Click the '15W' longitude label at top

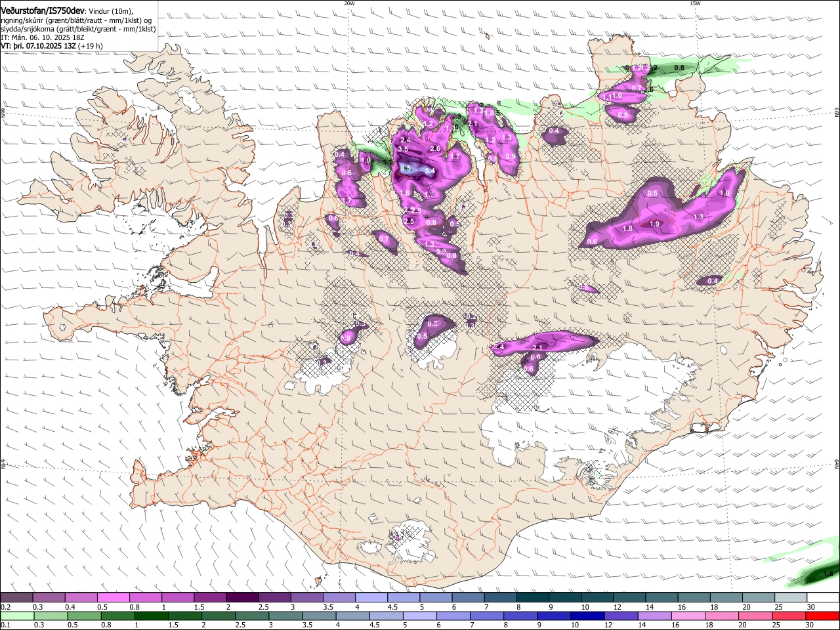click(695, 3)
